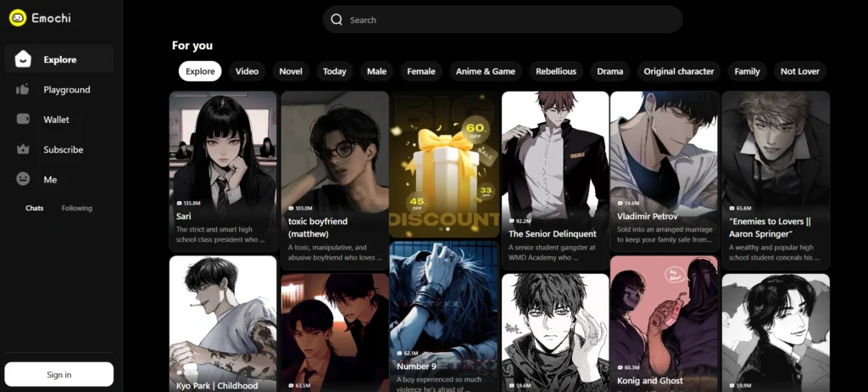
Task: Click into the Search input field
Action: click(509, 20)
